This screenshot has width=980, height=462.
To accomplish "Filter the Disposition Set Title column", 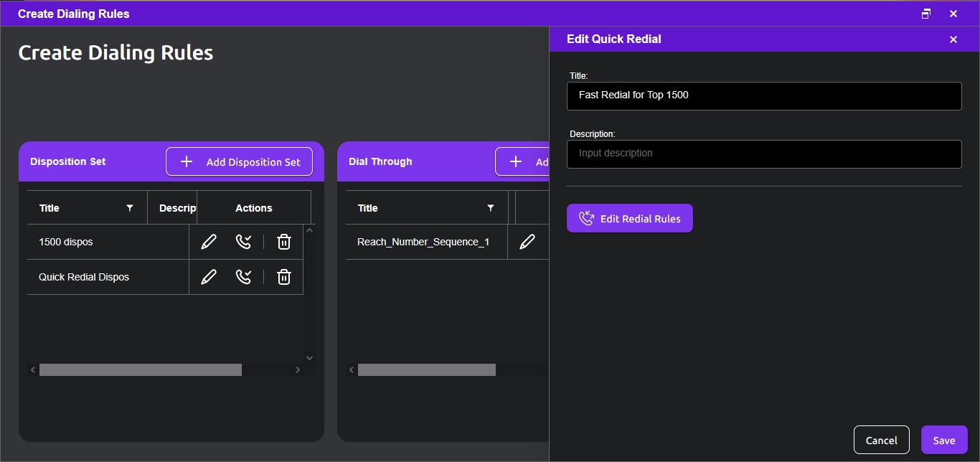I will click(130, 208).
